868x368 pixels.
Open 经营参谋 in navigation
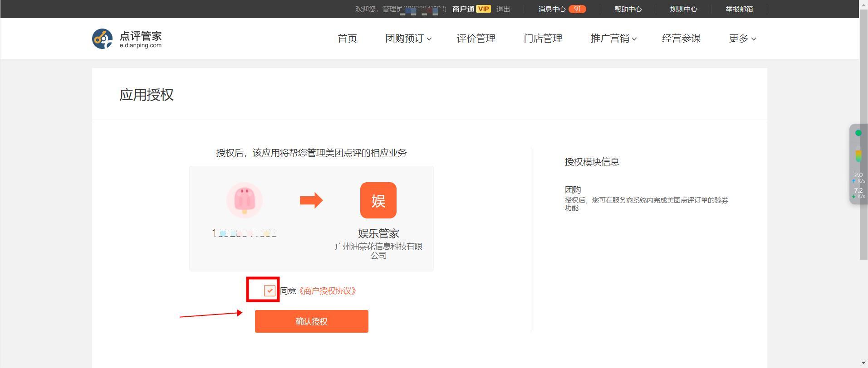pos(682,39)
